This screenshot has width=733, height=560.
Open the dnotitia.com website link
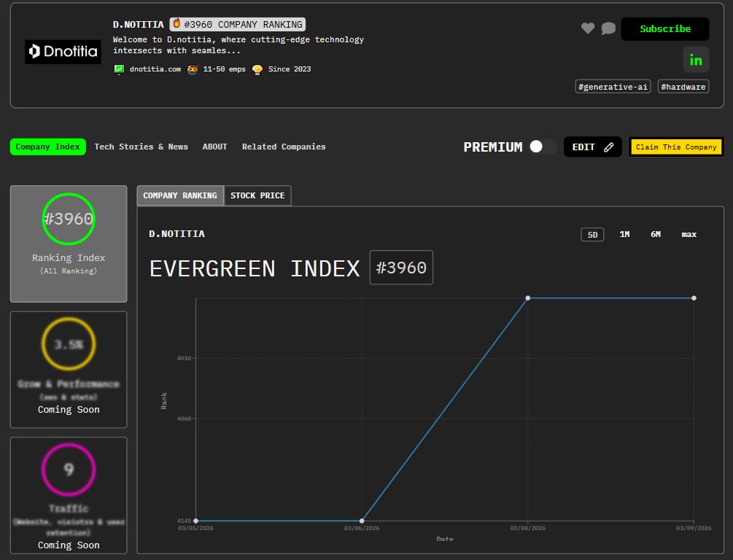click(155, 69)
